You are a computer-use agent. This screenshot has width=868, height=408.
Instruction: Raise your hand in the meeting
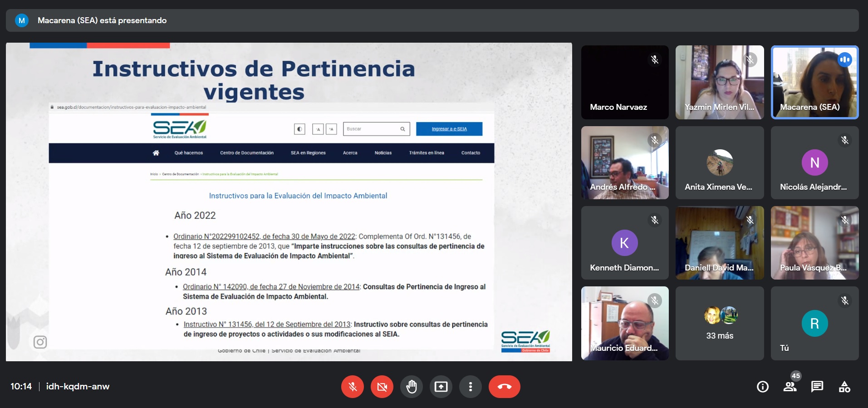[x=412, y=387]
